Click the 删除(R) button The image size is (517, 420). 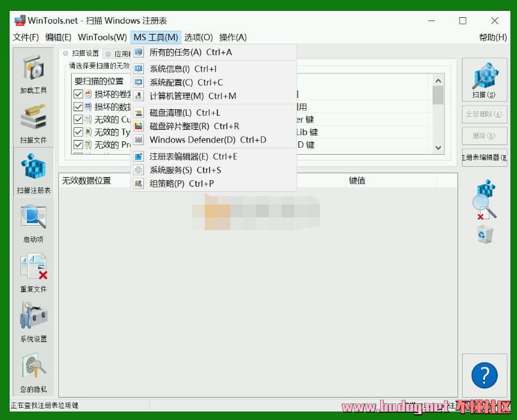[484, 136]
